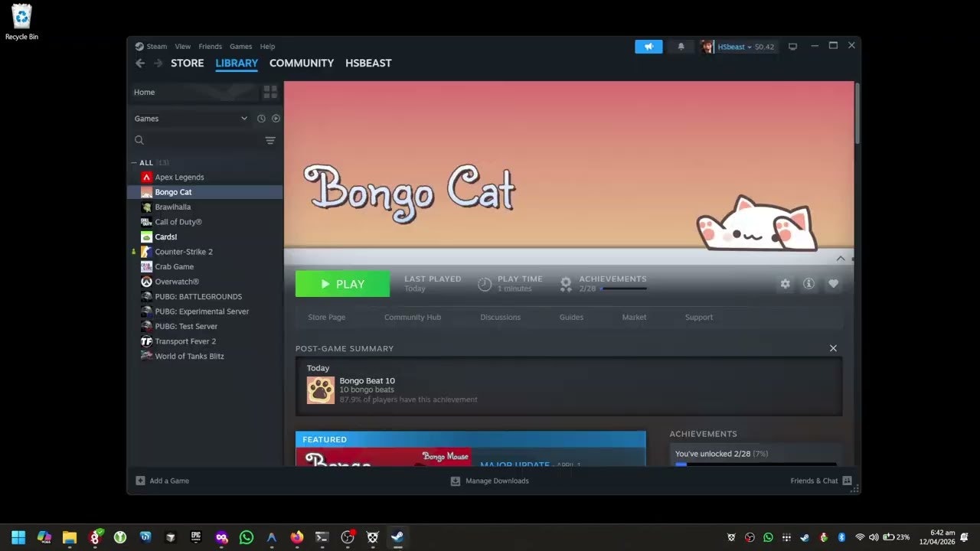Open WhatsApp from the taskbar

(246, 537)
